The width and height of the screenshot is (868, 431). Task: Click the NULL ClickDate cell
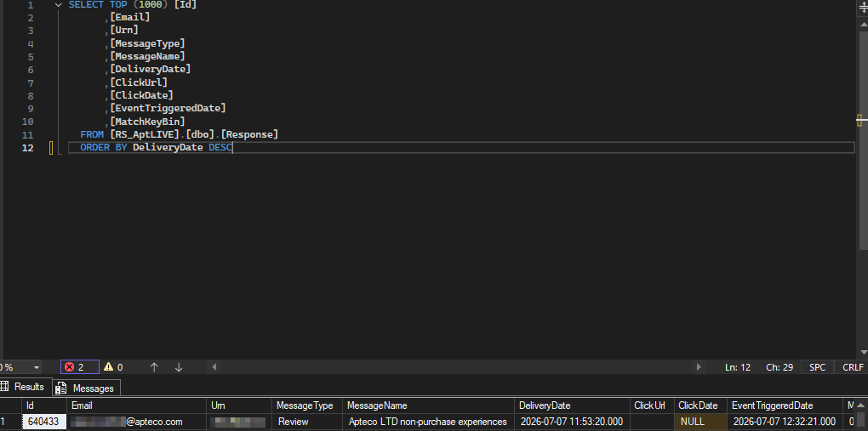(700, 422)
